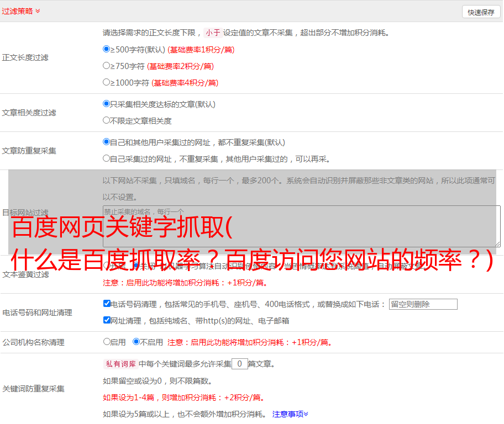Select 自己和其他用户采集过的网址 radio option

106,142
